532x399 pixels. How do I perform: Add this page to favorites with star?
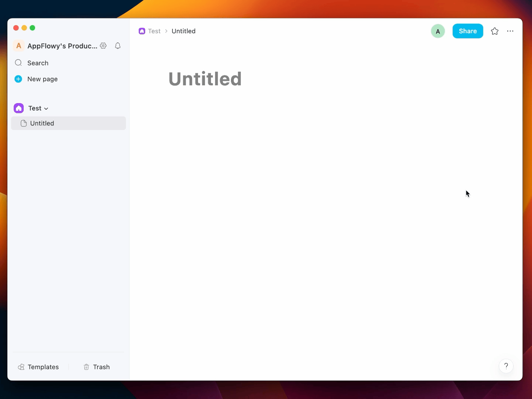click(495, 31)
